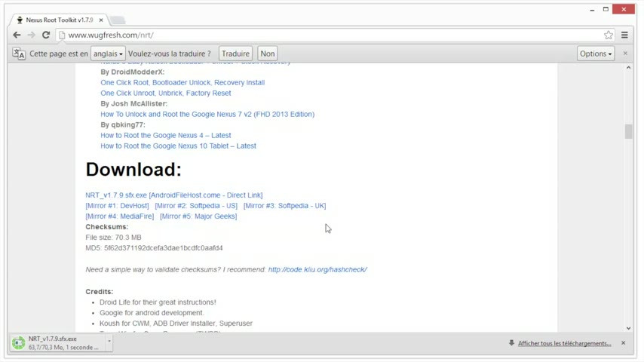The height and width of the screenshot is (362, 644).
Task: Open Afficher tous les téléchargements link
Action: pyautogui.click(x=564, y=343)
